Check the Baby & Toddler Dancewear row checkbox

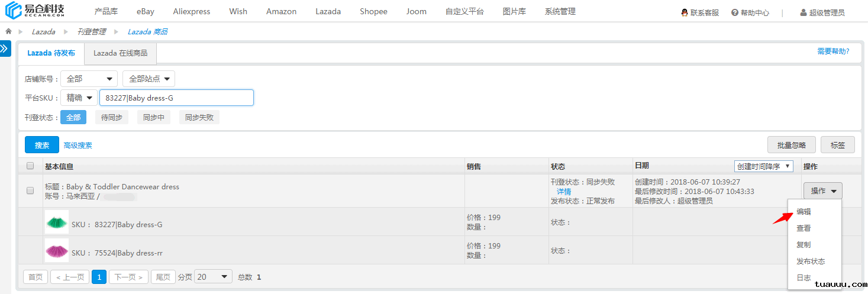click(30, 190)
